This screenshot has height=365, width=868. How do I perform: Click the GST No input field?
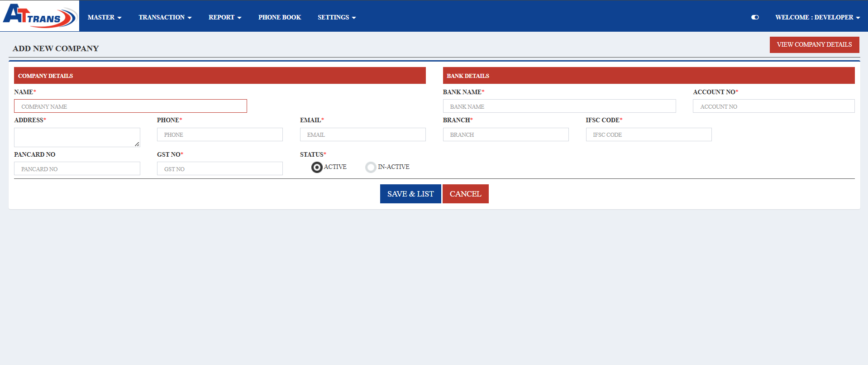tap(220, 169)
